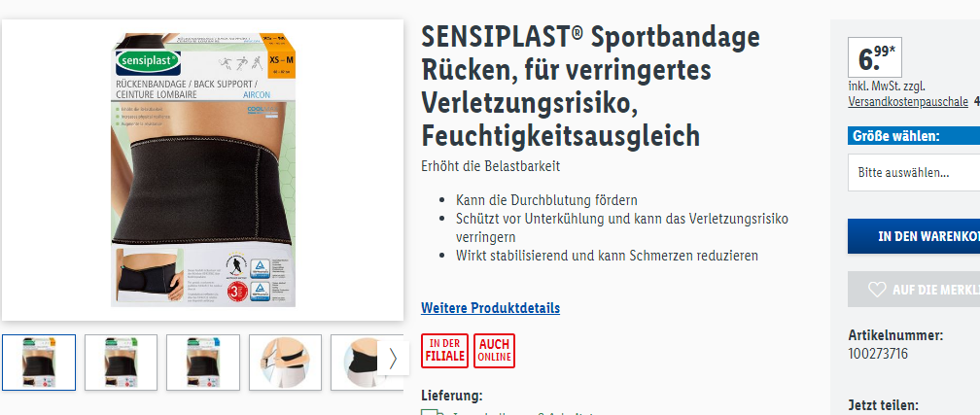Select the second thumbnail with green package label

(121, 363)
